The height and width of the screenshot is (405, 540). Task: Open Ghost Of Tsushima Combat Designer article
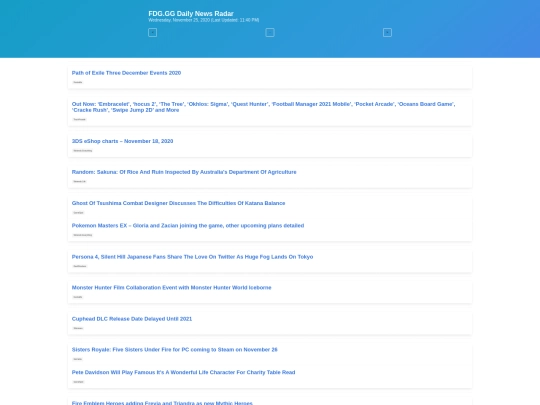click(178, 203)
